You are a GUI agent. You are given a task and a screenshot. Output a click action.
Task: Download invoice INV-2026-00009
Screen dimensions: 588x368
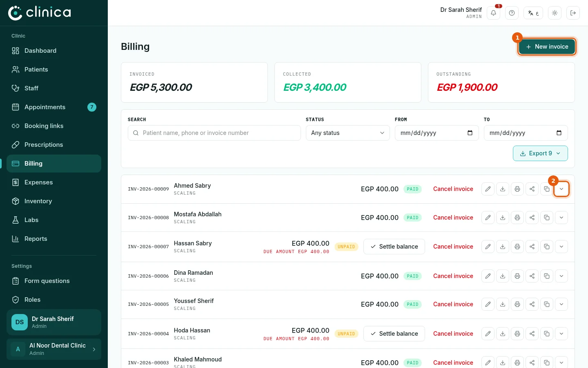tap(503, 189)
